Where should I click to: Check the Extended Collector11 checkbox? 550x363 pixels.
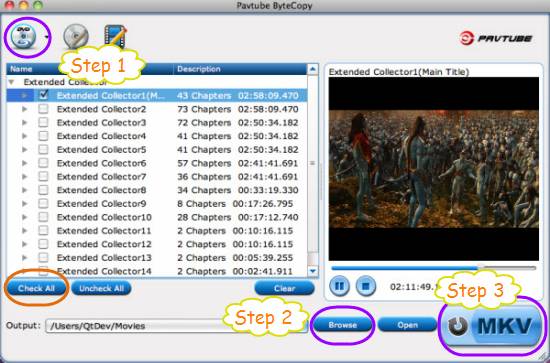43,231
